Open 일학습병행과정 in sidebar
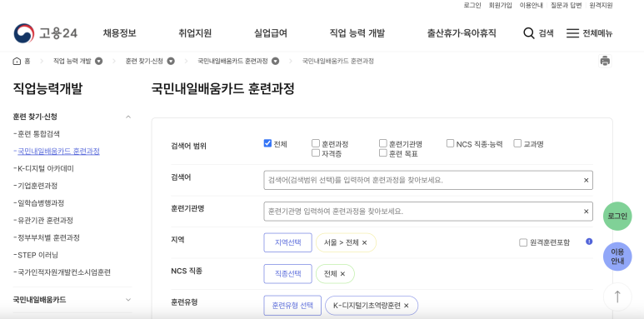This screenshot has width=644, height=319. (x=41, y=203)
